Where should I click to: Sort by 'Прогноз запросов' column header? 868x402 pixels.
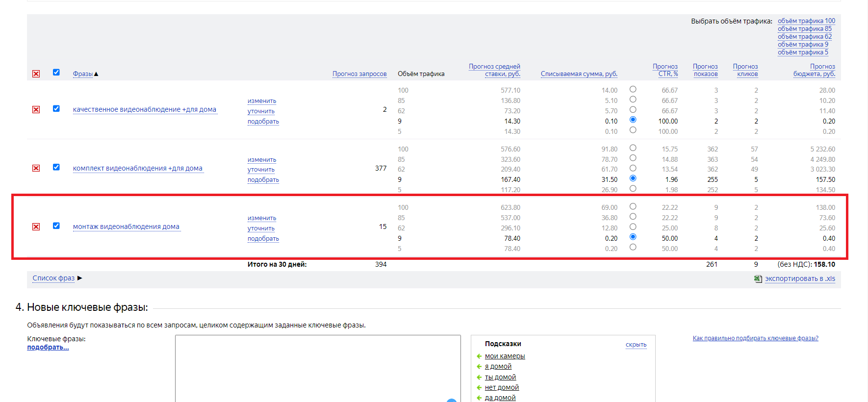point(359,74)
